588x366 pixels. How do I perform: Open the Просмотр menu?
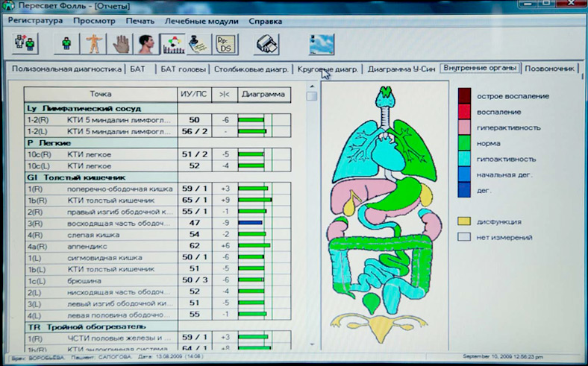coord(94,21)
